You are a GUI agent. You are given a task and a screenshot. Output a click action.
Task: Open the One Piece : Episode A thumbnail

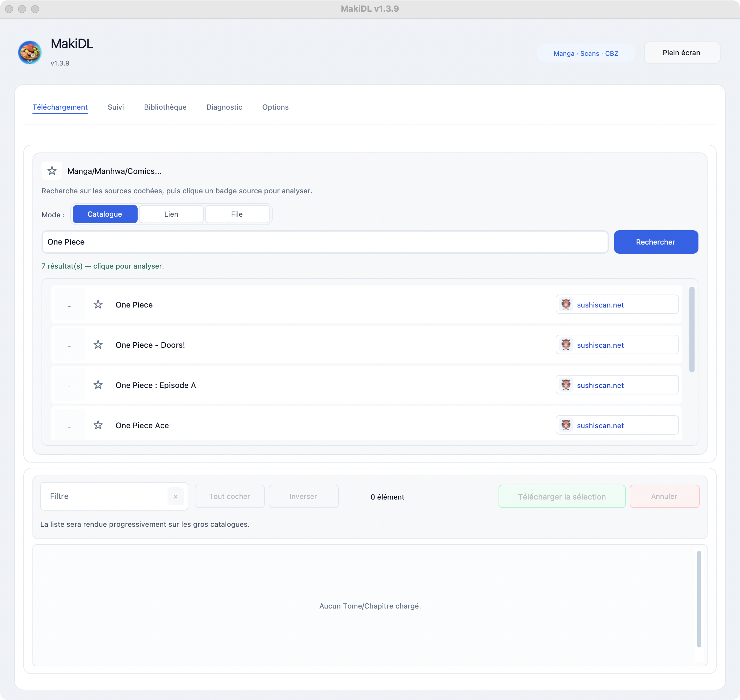tap(70, 385)
